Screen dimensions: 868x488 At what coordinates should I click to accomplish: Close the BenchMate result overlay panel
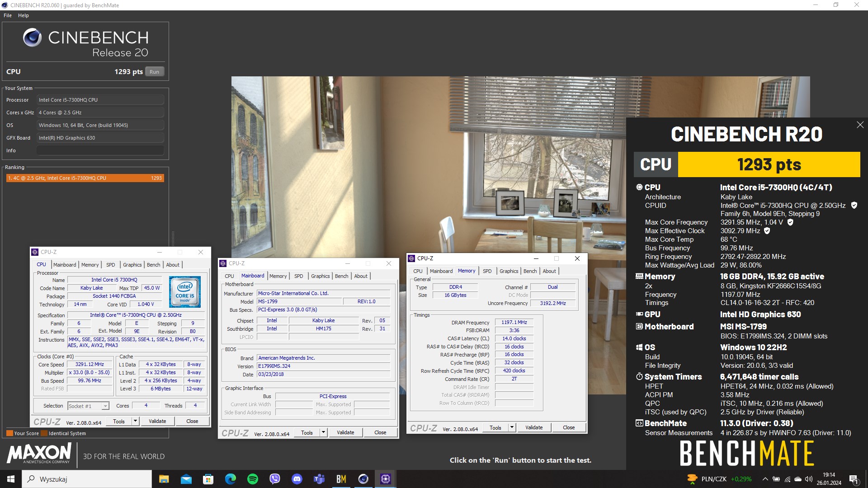coord(860,125)
